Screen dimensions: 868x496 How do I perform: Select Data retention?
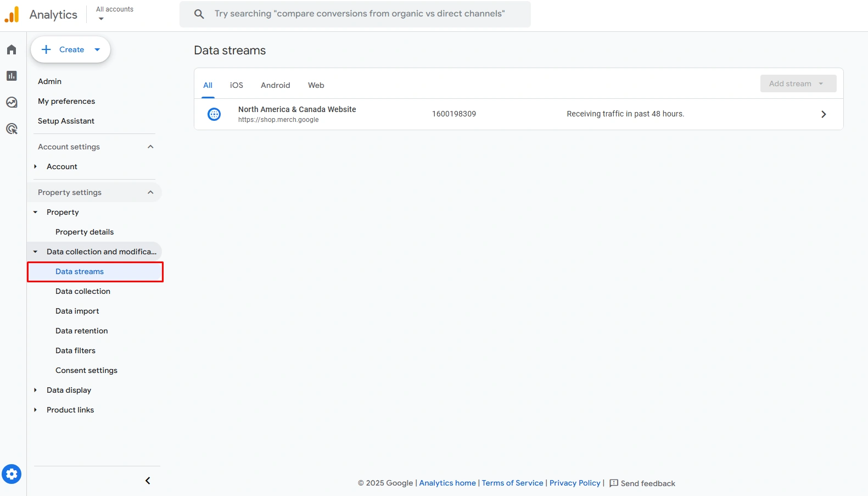pos(82,331)
